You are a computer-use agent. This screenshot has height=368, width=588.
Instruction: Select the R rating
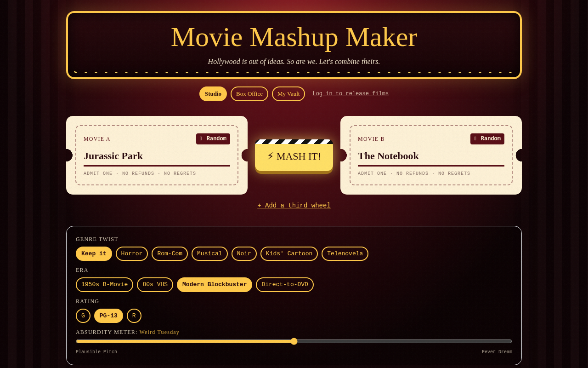click(134, 316)
